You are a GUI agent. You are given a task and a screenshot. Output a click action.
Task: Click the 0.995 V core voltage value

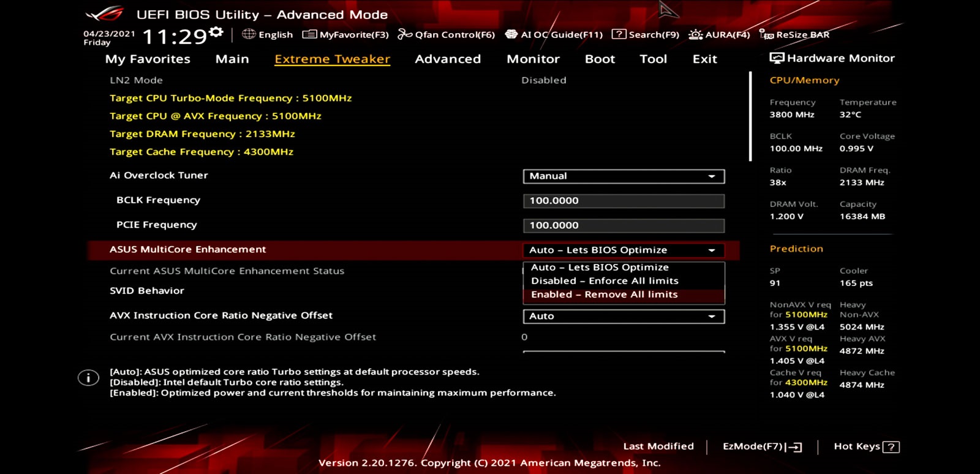point(856,149)
